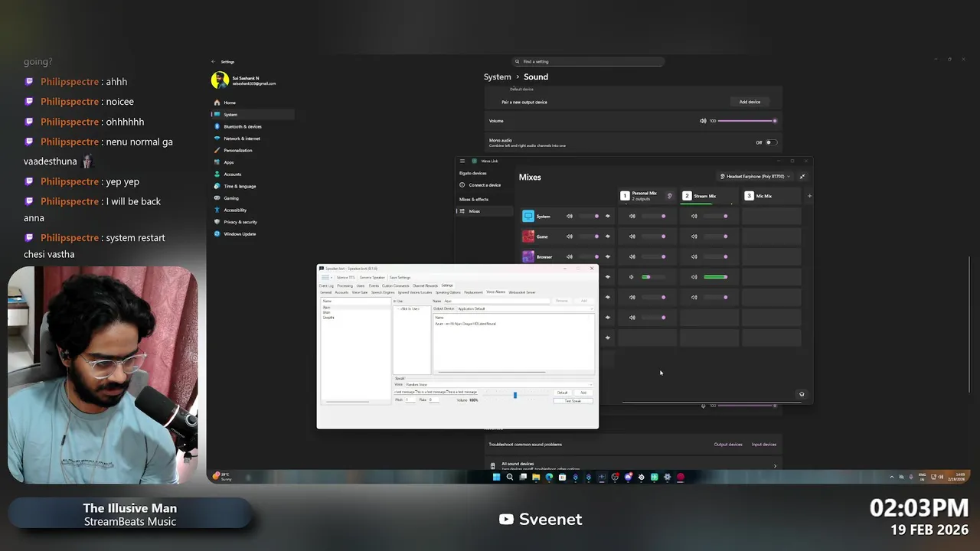Screen dimensions: 980x551
Task: Select Mixes in Wave Link sidebar
Action: [485, 211]
